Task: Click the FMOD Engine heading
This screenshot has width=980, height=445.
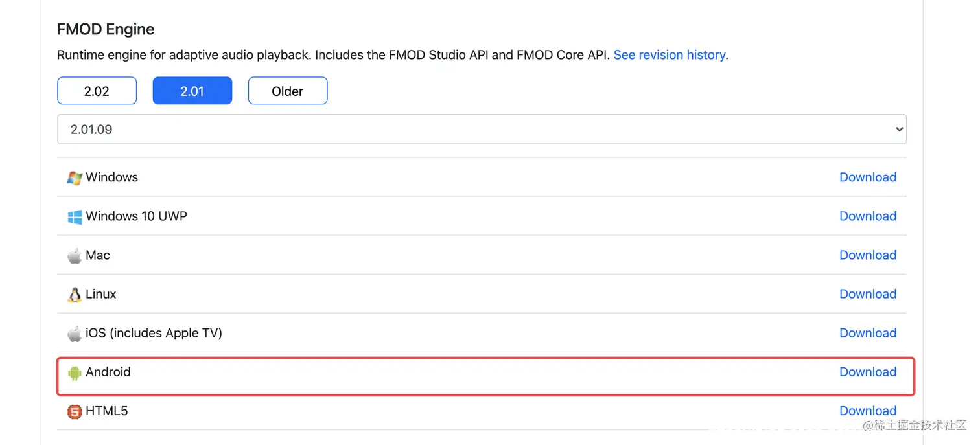Action: 106,29
